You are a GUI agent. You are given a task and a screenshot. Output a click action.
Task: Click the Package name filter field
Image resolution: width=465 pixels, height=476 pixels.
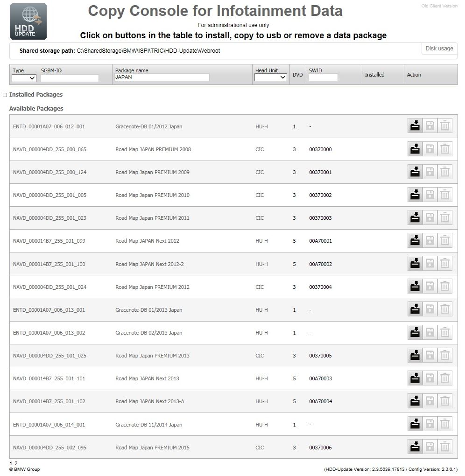tap(162, 77)
